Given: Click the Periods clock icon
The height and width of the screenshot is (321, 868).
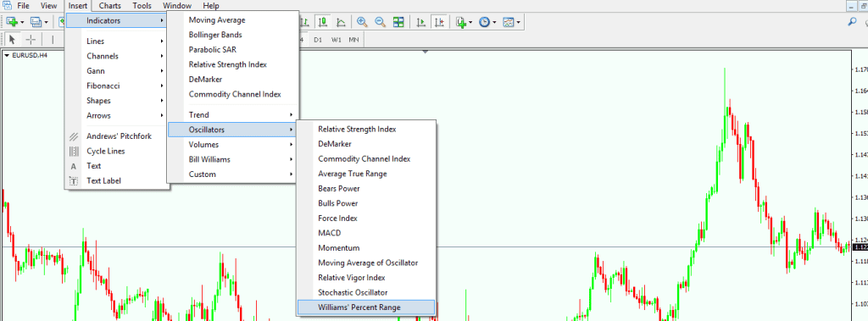Looking at the screenshot, I should click(484, 22).
